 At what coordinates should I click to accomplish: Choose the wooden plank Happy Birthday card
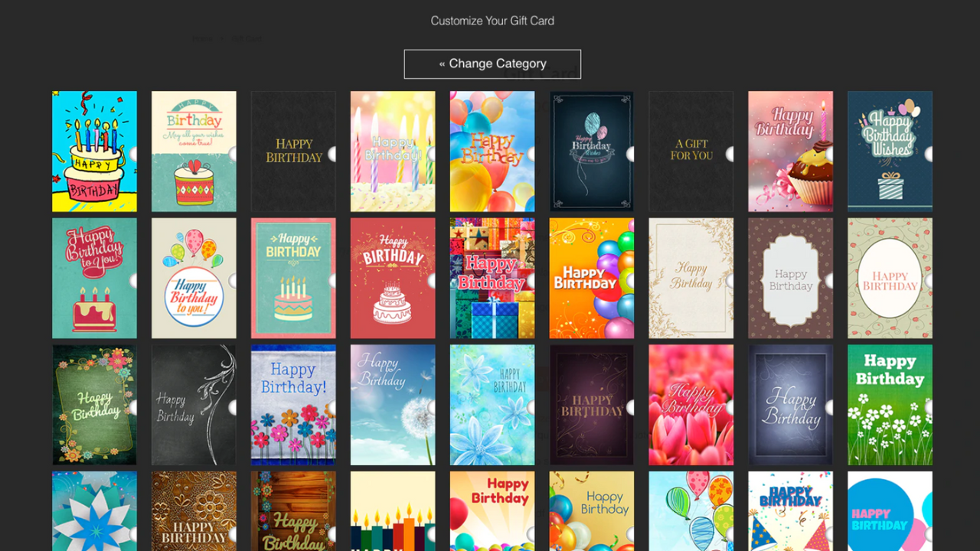click(x=293, y=511)
